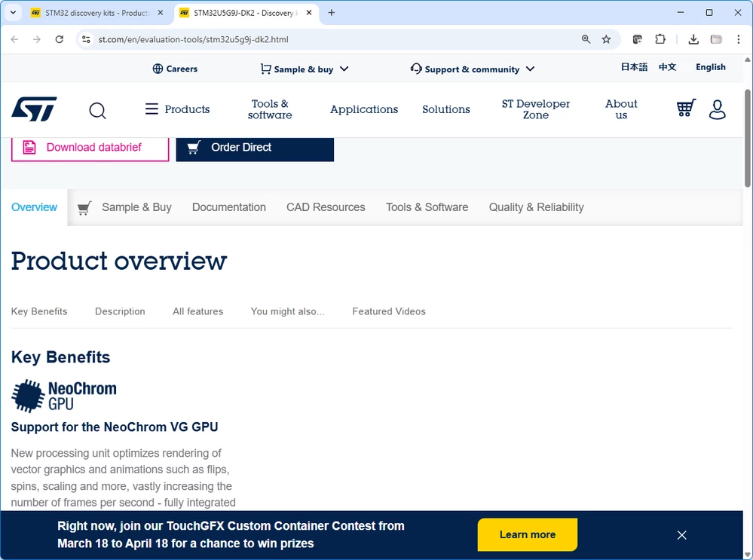Switch language to Chinese 中文
Screen dimensions: 753x560
(x=667, y=67)
